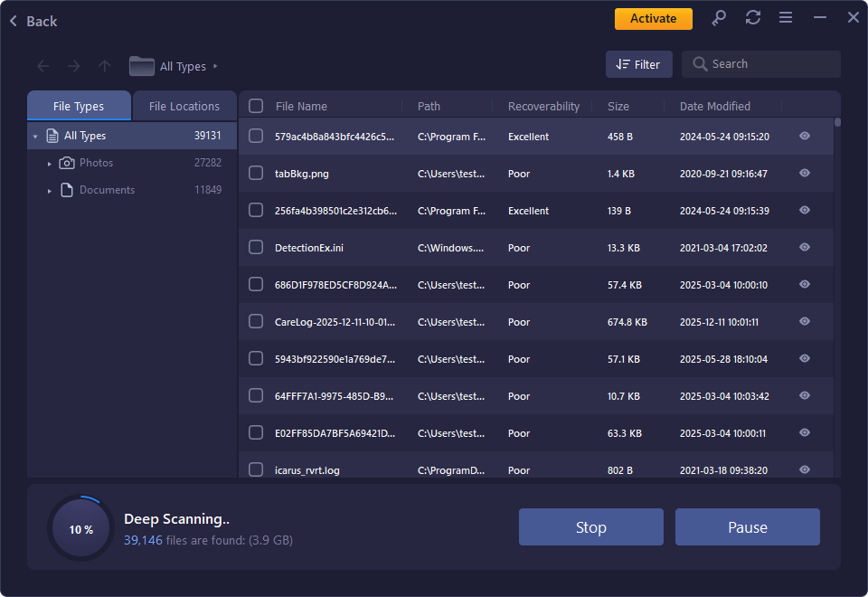868x597 pixels.
Task: Select the icarus_rvrt.log checkbox
Action: point(256,469)
